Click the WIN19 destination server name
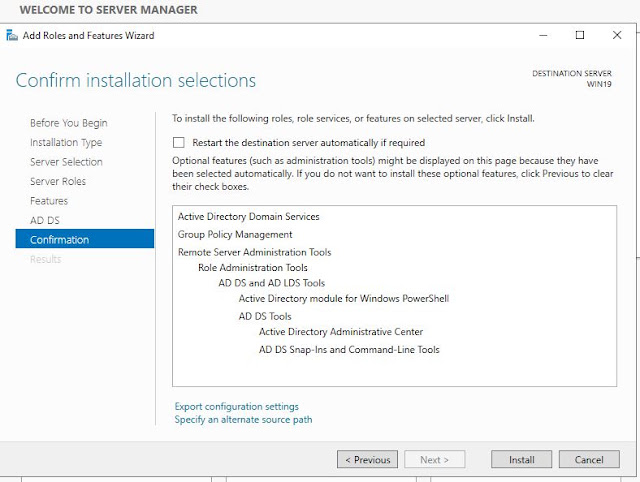Image resolution: width=640 pixels, height=482 pixels. coord(599,84)
